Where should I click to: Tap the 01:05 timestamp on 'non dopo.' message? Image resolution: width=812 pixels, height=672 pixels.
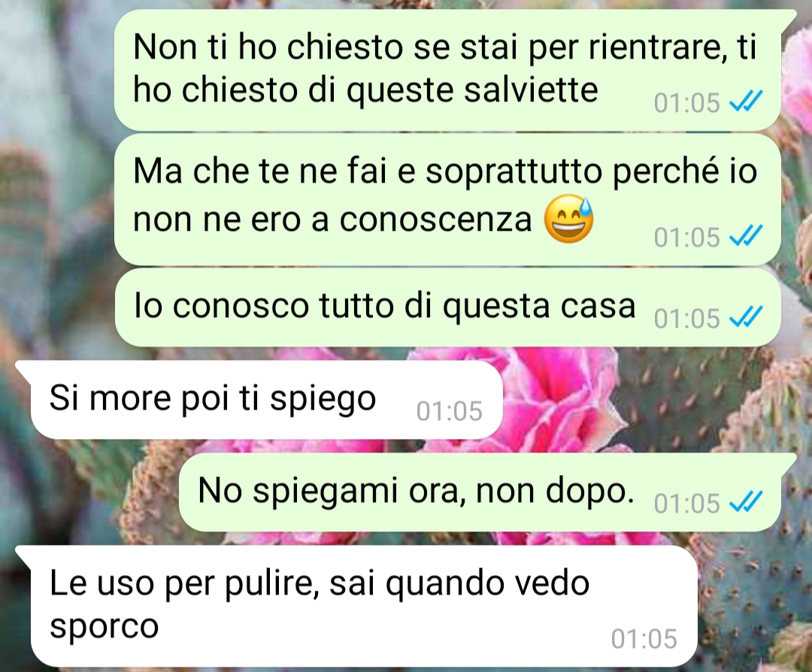[x=686, y=503]
